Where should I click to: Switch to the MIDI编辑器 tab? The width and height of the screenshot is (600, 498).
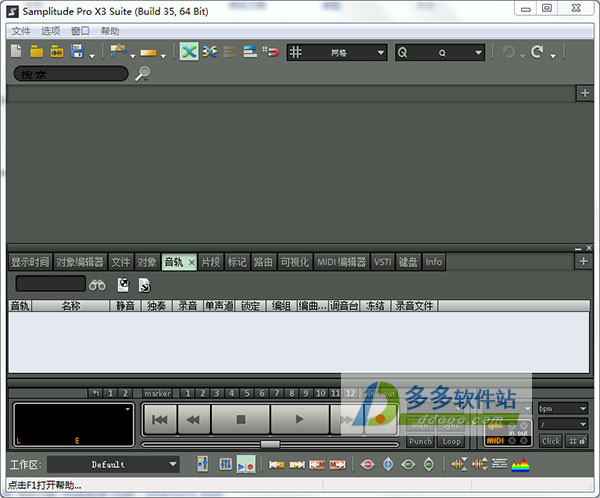point(341,262)
